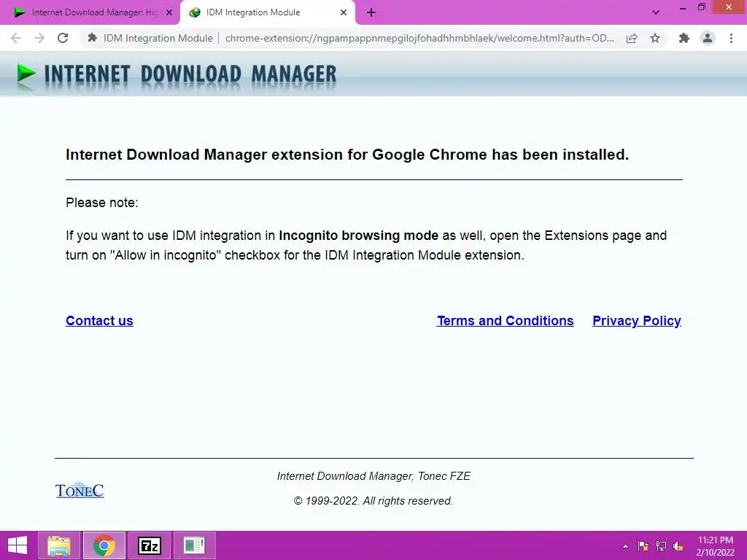Click the green IDM arrow logo

(26, 75)
